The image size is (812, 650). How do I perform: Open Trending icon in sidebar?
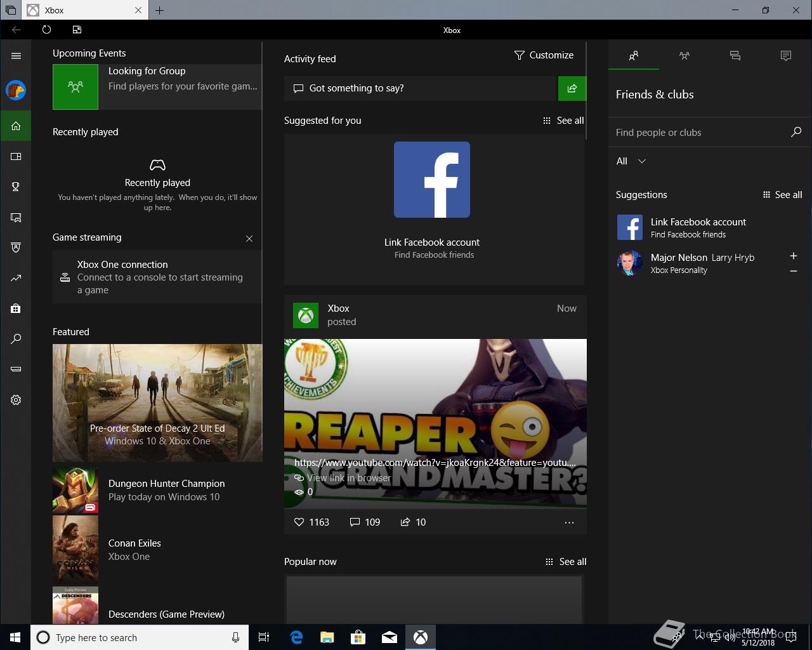pos(16,278)
